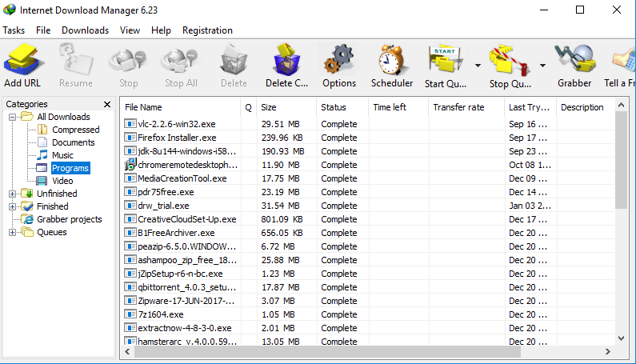
Task: Click the Tell a Friend icon
Action: 625,61
